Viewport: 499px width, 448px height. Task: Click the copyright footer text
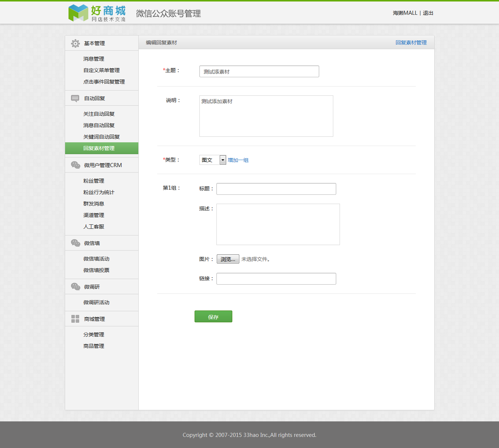[249, 435]
